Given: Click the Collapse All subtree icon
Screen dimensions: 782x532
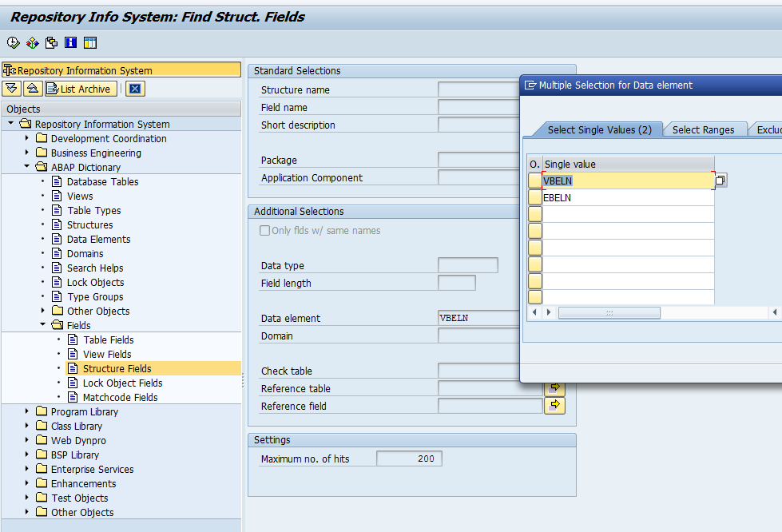Looking at the screenshot, I should tap(33, 89).
